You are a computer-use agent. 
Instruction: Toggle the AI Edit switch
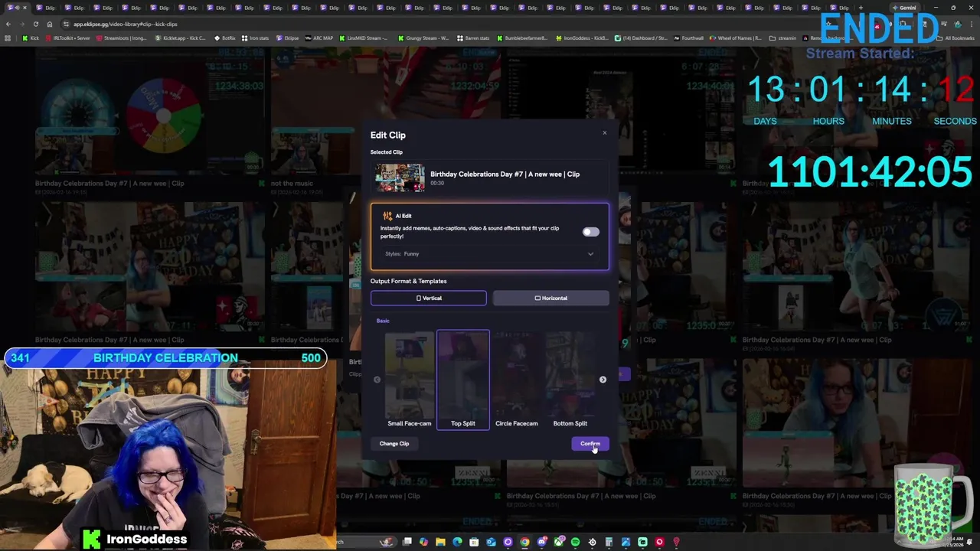(x=590, y=232)
